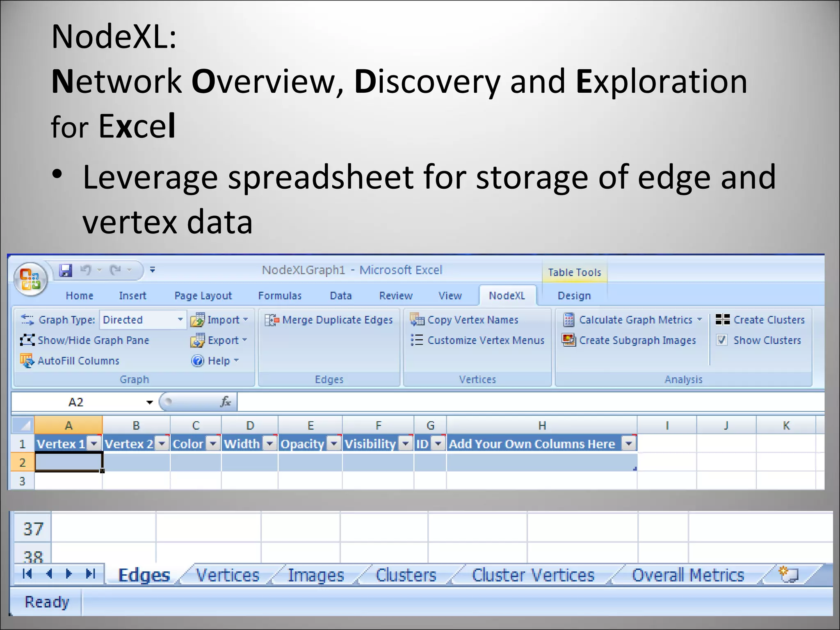The height and width of the screenshot is (630, 840).
Task: Select cell A2 under Vertex 1
Action: [x=68, y=462]
